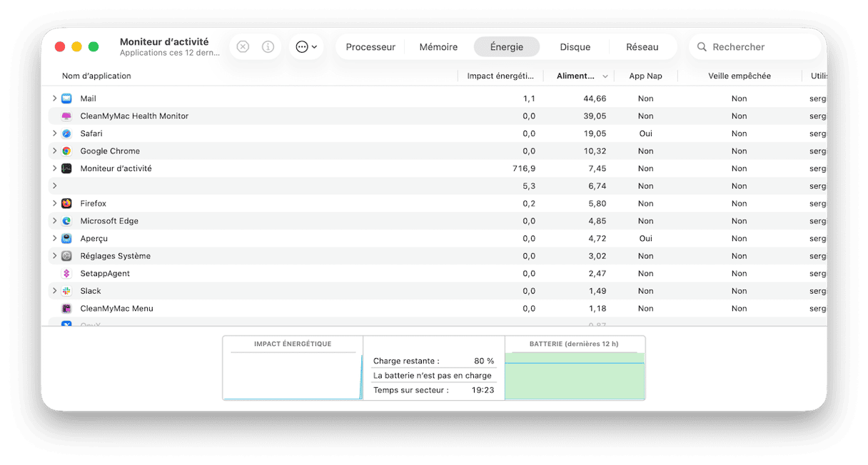Click the Rechercher search field
The height and width of the screenshot is (465, 868).
coord(755,47)
